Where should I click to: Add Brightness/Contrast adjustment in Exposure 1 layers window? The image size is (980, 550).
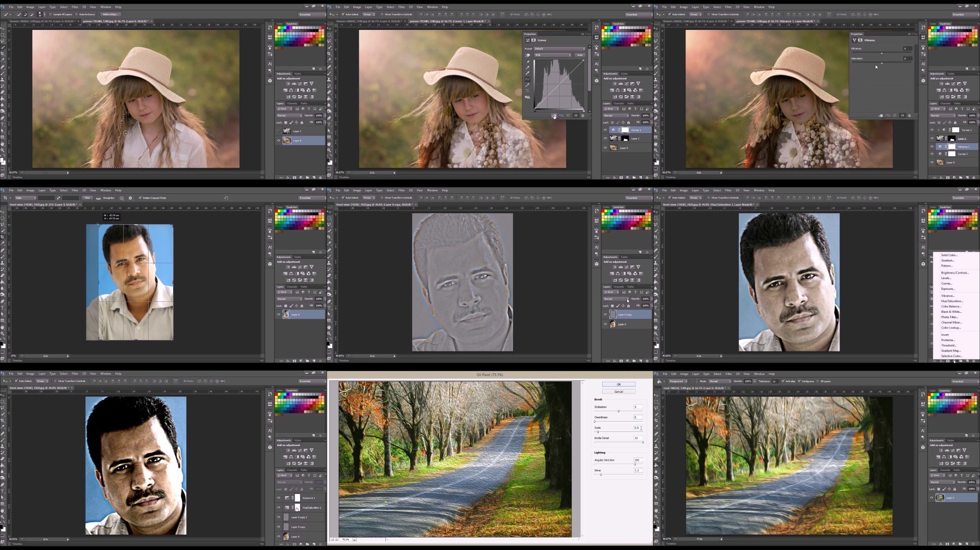[288, 450]
